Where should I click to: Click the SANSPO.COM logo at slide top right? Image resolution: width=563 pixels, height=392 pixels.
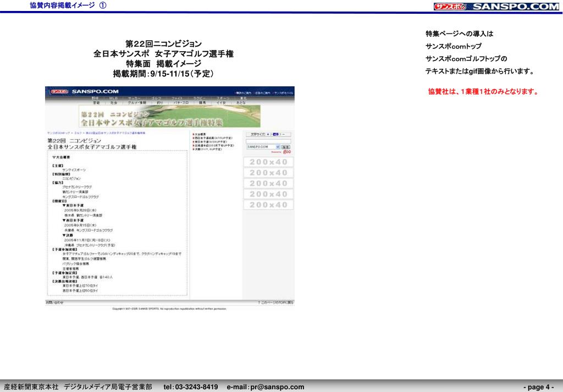(x=496, y=7)
